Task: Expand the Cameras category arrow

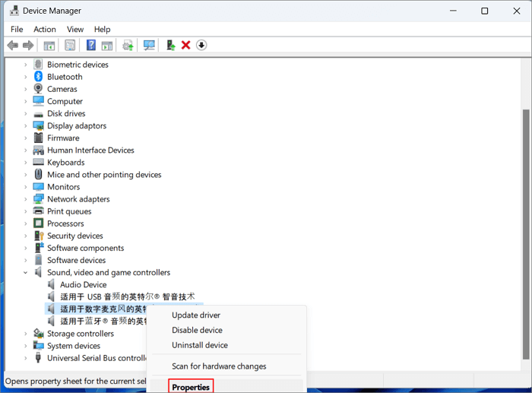Action: (25, 89)
